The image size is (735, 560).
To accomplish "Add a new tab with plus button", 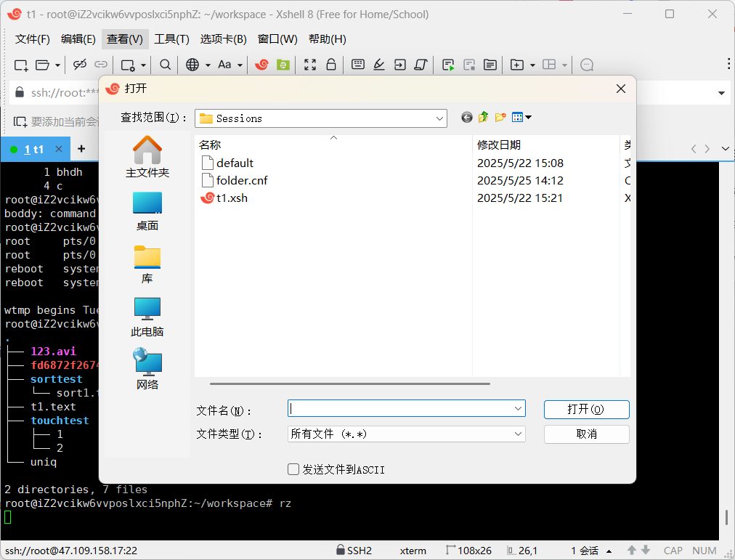I will (x=81, y=149).
